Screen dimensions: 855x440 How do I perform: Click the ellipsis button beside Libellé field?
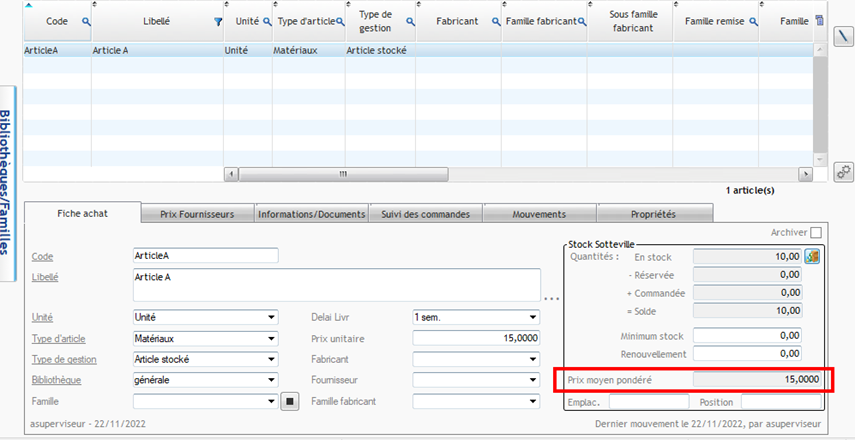pos(551,298)
